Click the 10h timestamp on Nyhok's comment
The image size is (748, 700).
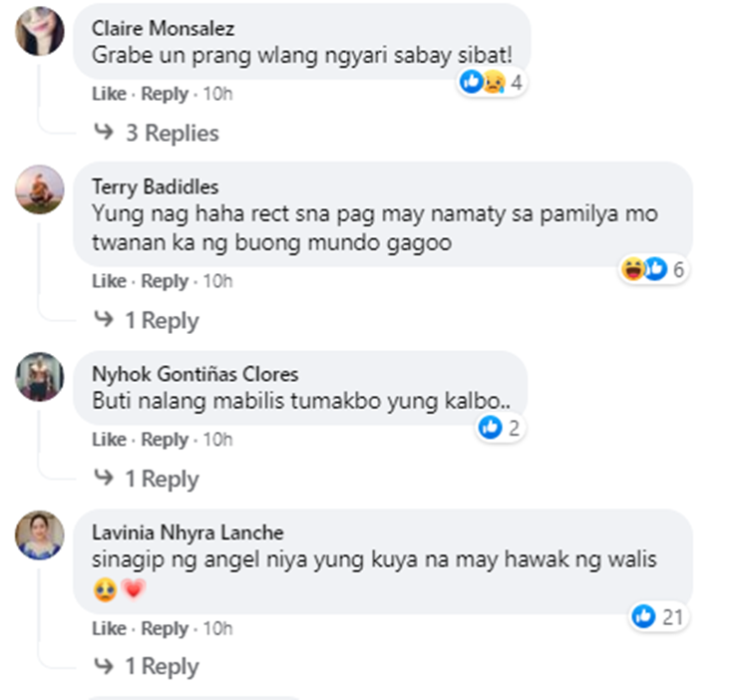tap(218, 439)
